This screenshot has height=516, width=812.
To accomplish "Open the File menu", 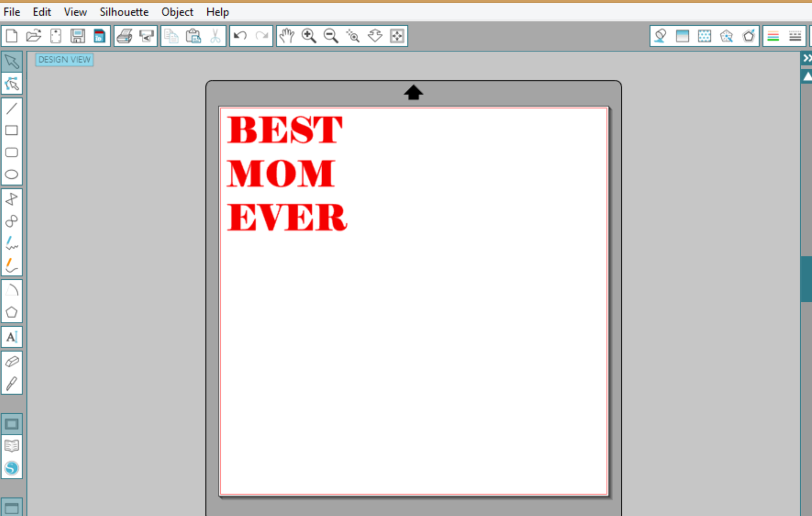I will (12, 12).
